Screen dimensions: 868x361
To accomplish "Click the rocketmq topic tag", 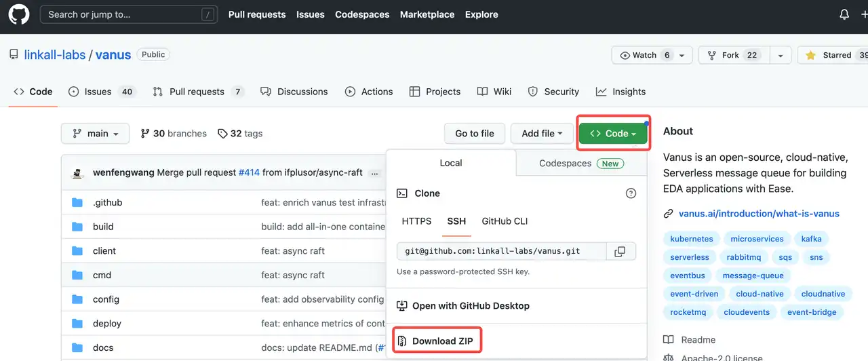I will [x=688, y=312].
